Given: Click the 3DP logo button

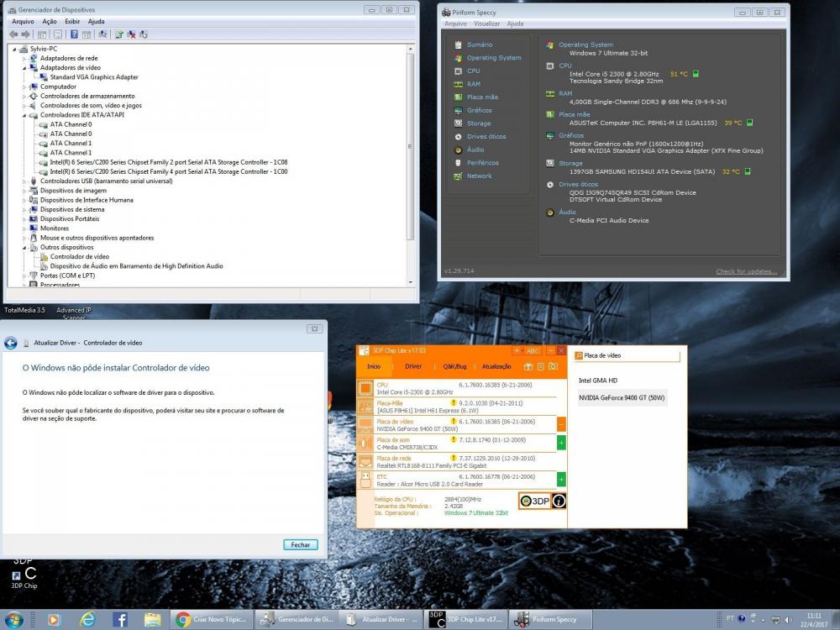Looking at the screenshot, I should [x=534, y=501].
